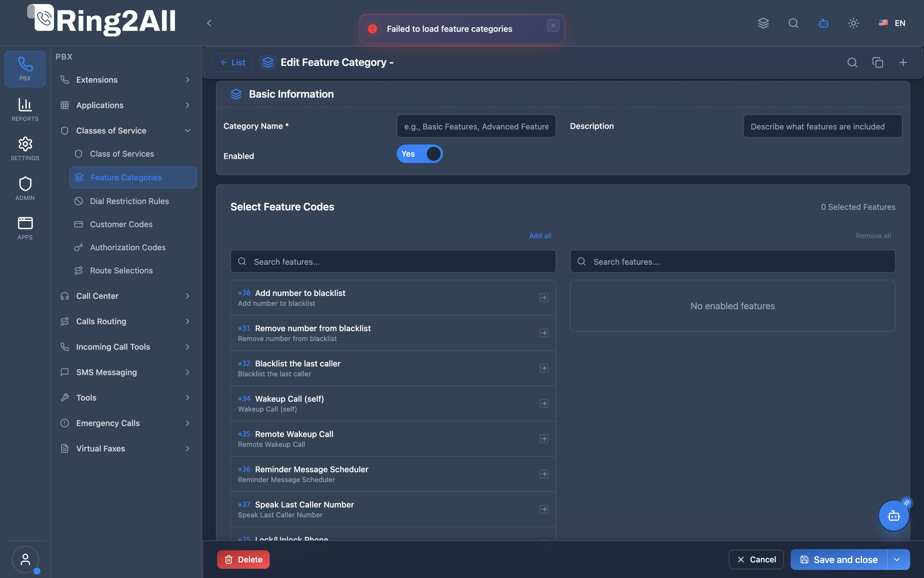Focus the Category Name field
The image size is (924, 578).
click(476, 126)
